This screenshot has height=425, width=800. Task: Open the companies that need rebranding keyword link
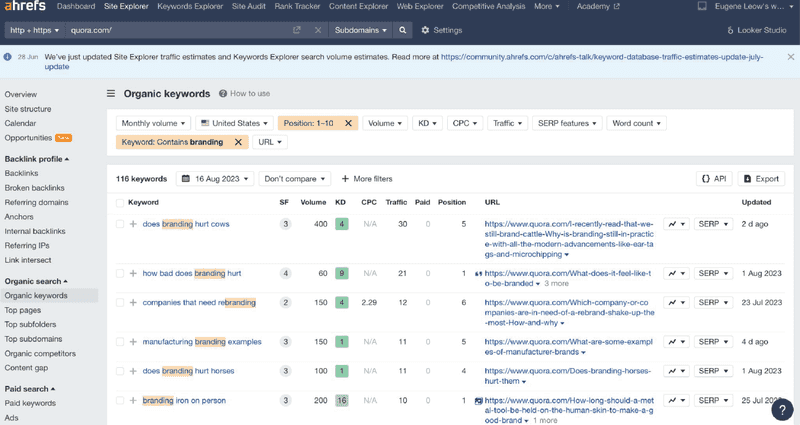[199, 303]
